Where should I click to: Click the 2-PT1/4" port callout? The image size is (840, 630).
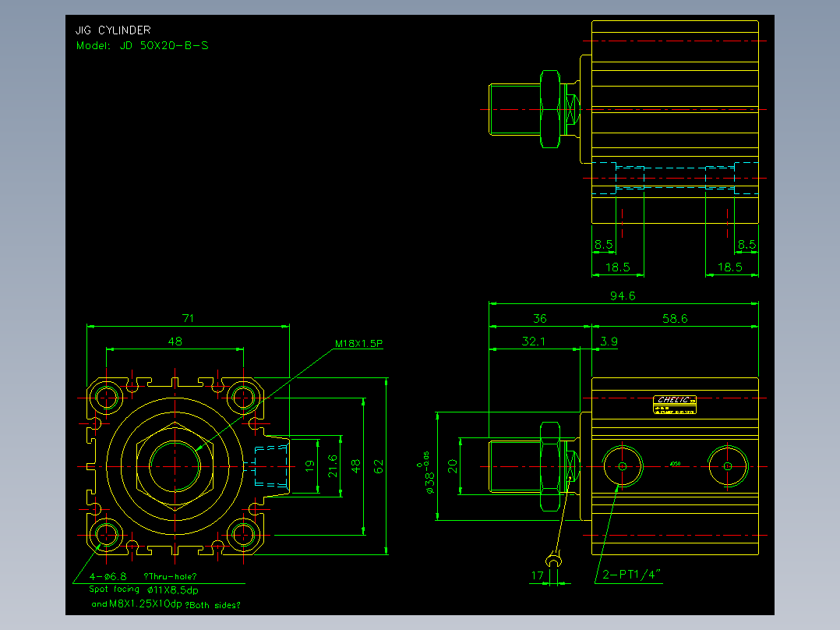pyautogui.click(x=632, y=575)
